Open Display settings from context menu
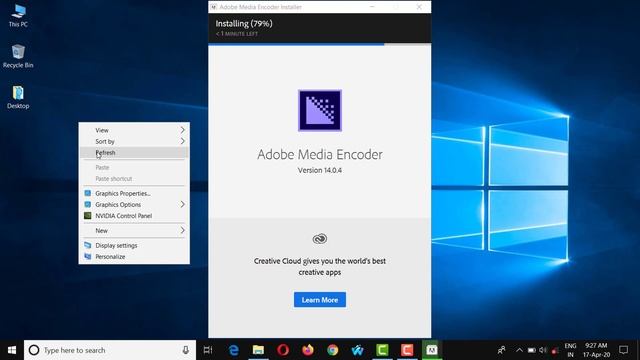 tap(134, 245)
